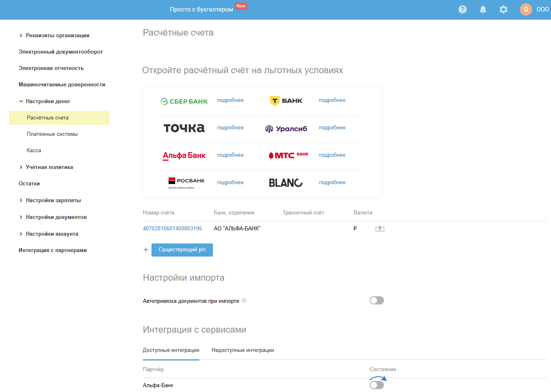Click the Sberbank logo
This screenshot has width=551, height=392.
tap(184, 101)
